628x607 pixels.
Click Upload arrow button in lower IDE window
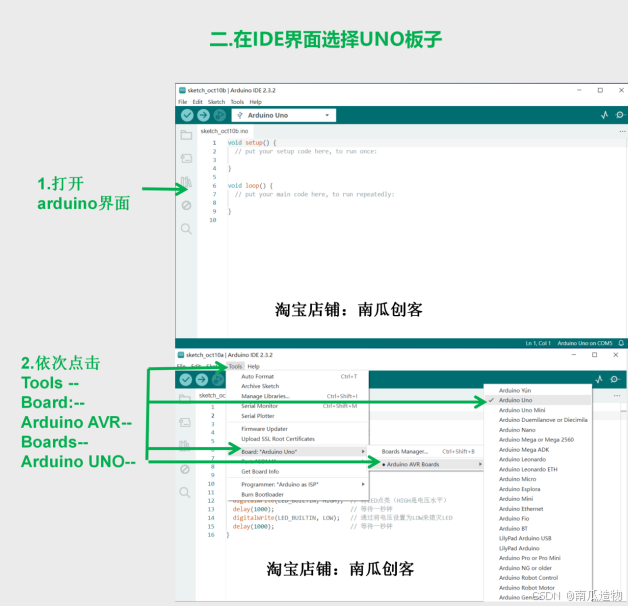tap(202, 380)
